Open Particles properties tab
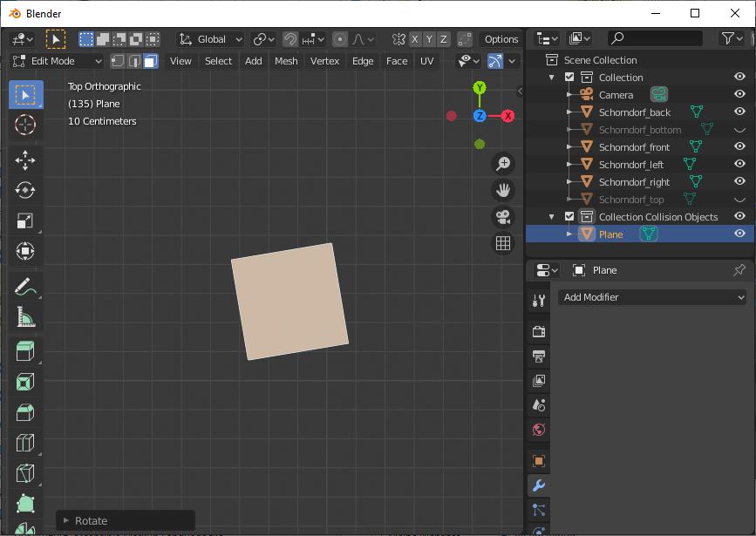Viewport: 756px width, 536px height. (x=539, y=510)
